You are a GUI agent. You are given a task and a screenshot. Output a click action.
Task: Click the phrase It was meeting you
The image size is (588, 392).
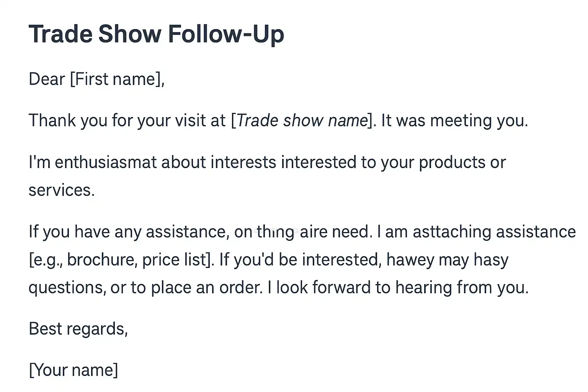tap(454, 121)
